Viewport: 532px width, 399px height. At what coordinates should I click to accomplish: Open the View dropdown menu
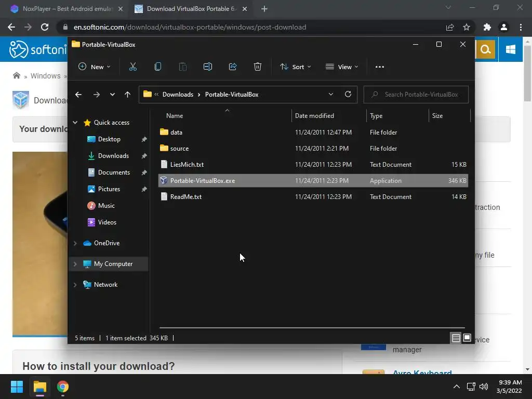pos(342,67)
